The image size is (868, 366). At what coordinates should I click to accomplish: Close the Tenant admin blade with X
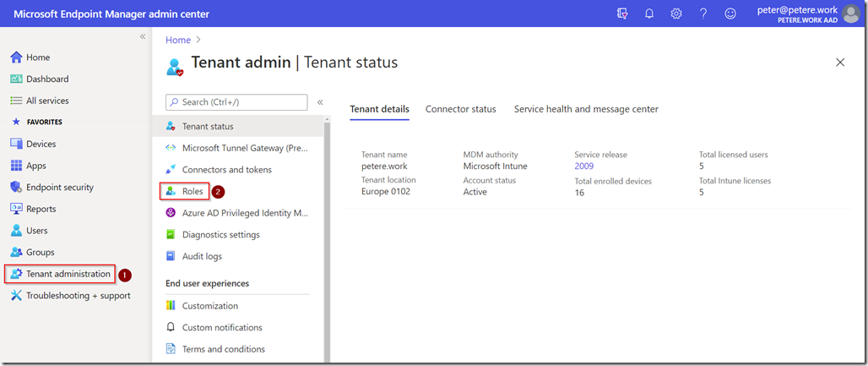coord(840,62)
